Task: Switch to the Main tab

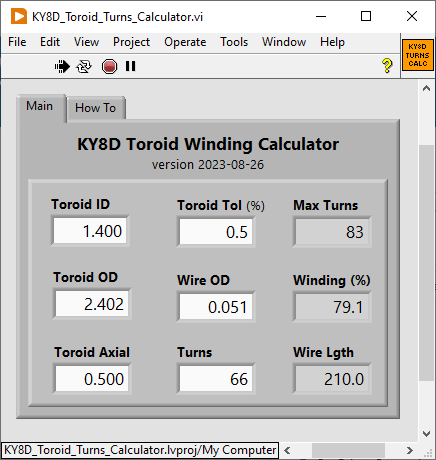Action: [x=40, y=107]
